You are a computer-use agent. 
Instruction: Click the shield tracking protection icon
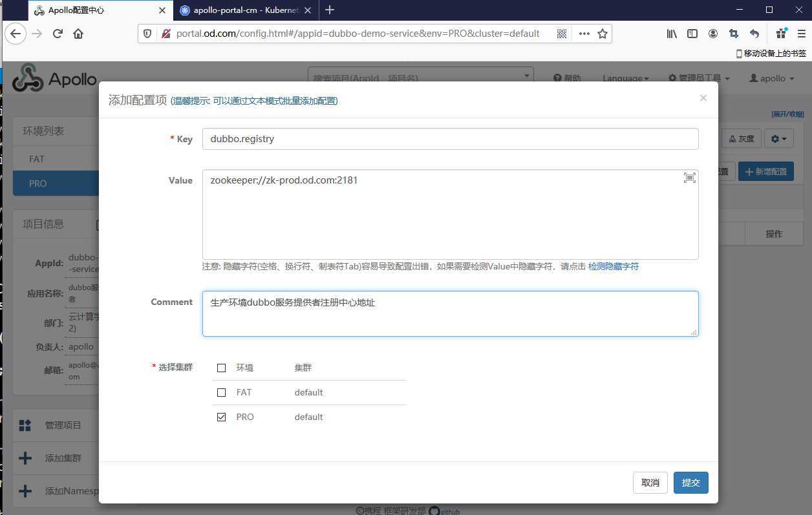coord(147,34)
